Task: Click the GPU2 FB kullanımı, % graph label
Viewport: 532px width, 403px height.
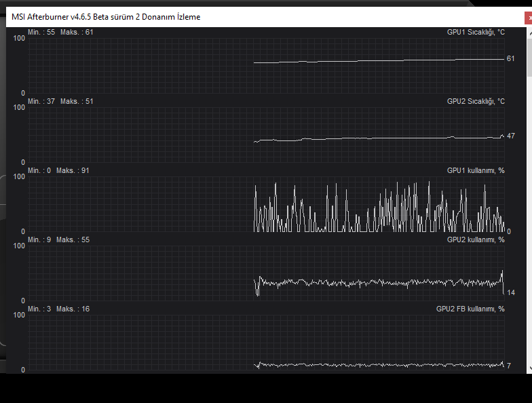Action: tap(470, 309)
